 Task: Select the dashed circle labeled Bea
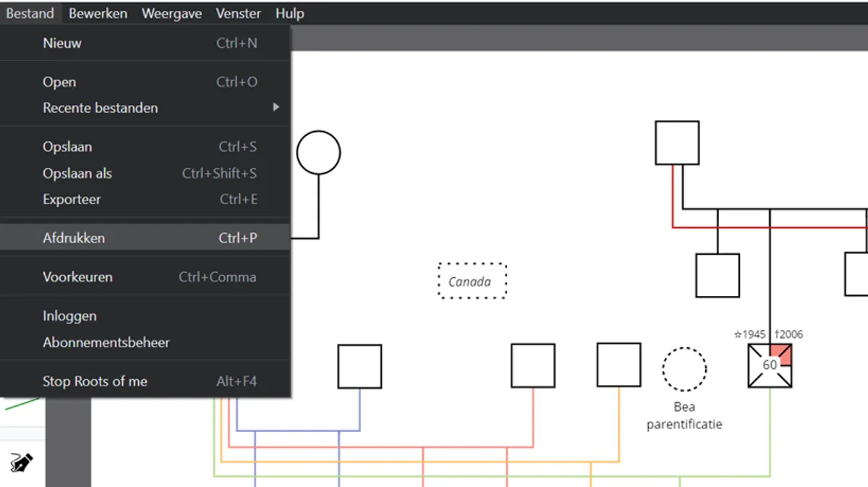point(684,369)
